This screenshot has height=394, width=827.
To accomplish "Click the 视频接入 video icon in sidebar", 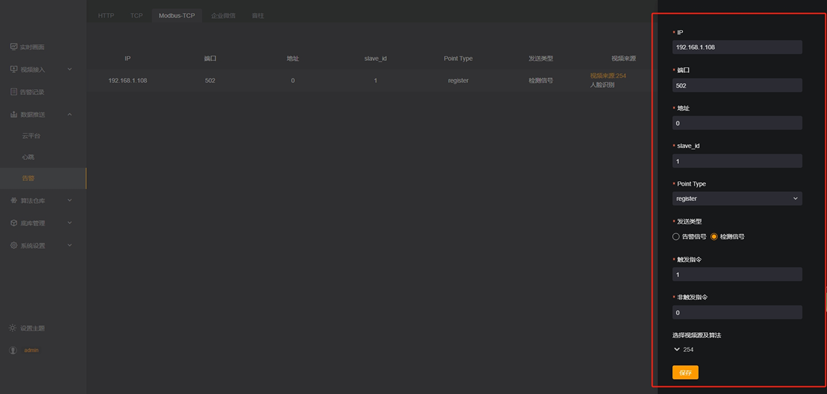I will click(x=14, y=69).
